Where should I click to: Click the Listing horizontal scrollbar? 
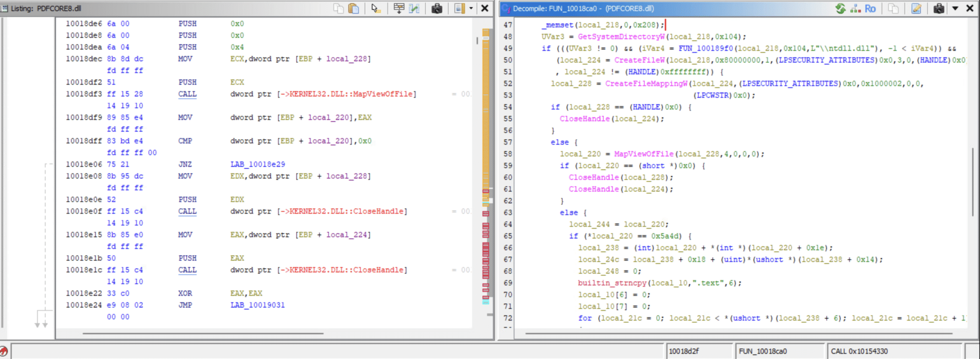point(203,334)
